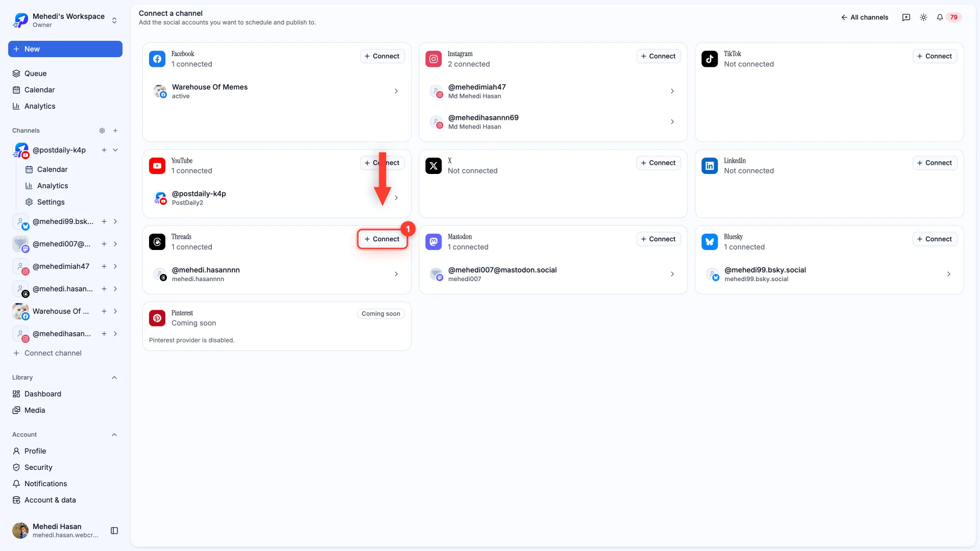The width and height of the screenshot is (980, 551).
Task: Open the Queue menu item
Action: [65, 73]
